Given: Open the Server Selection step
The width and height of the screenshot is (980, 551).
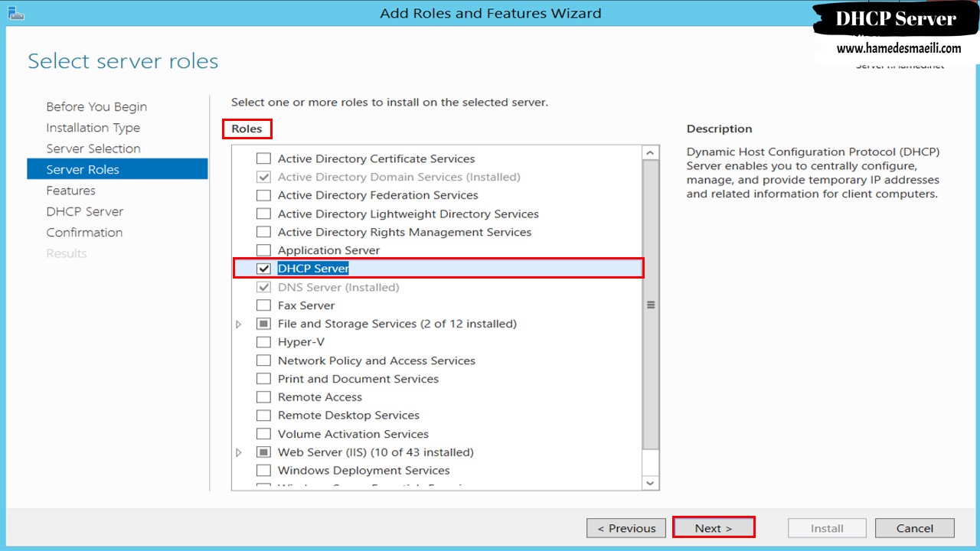Looking at the screenshot, I should coord(93,148).
